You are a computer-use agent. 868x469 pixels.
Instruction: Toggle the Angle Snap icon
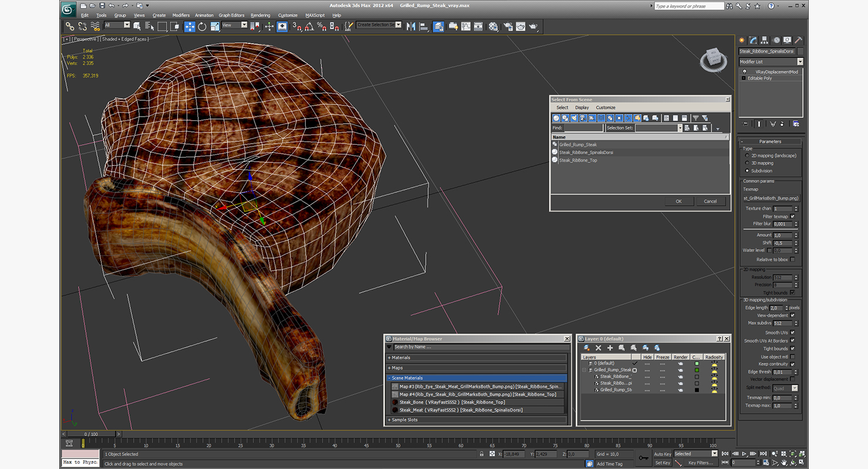pyautogui.click(x=309, y=26)
